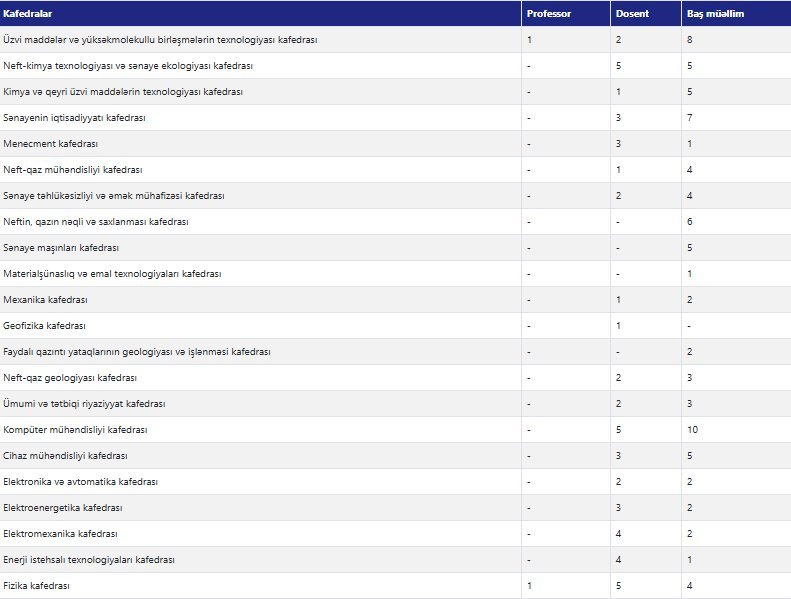This screenshot has height=599, width=791.
Task: Select the Dosent column header
Action: [631, 14]
